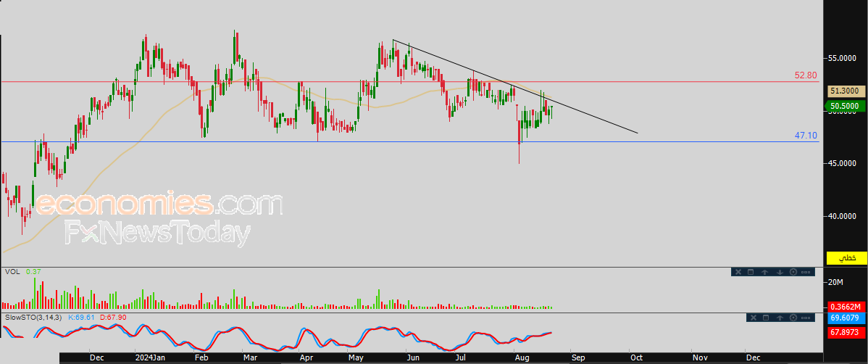This screenshot has height=364, width=868.
Task: Expand more options for SlowSTO panel
Action: [x=806, y=318]
